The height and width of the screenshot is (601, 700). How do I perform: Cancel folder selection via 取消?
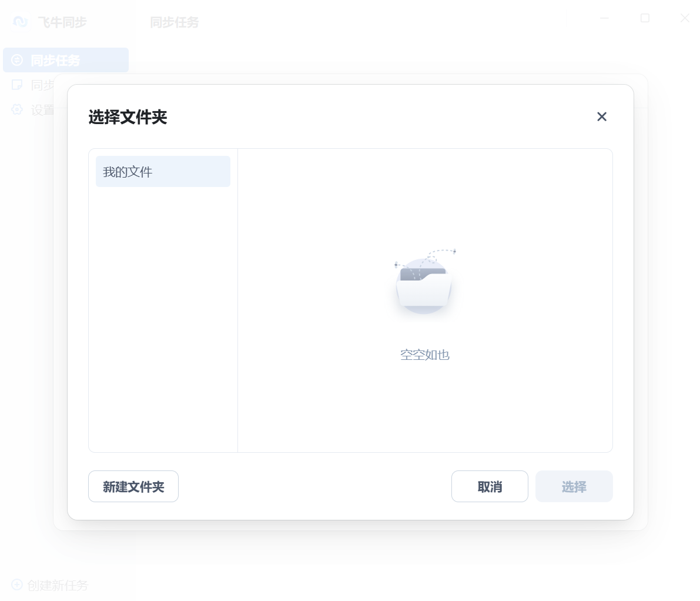click(490, 486)
